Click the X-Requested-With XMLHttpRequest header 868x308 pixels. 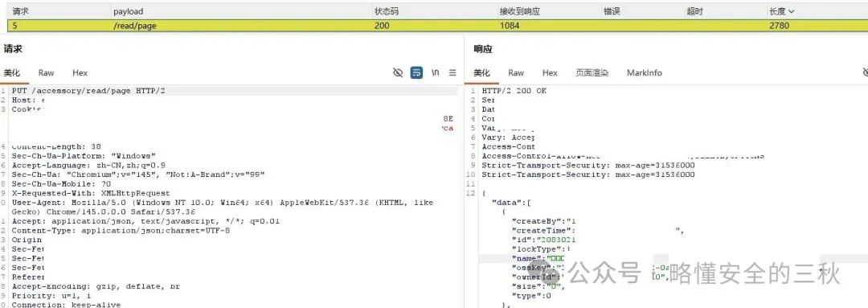(90, 193)
